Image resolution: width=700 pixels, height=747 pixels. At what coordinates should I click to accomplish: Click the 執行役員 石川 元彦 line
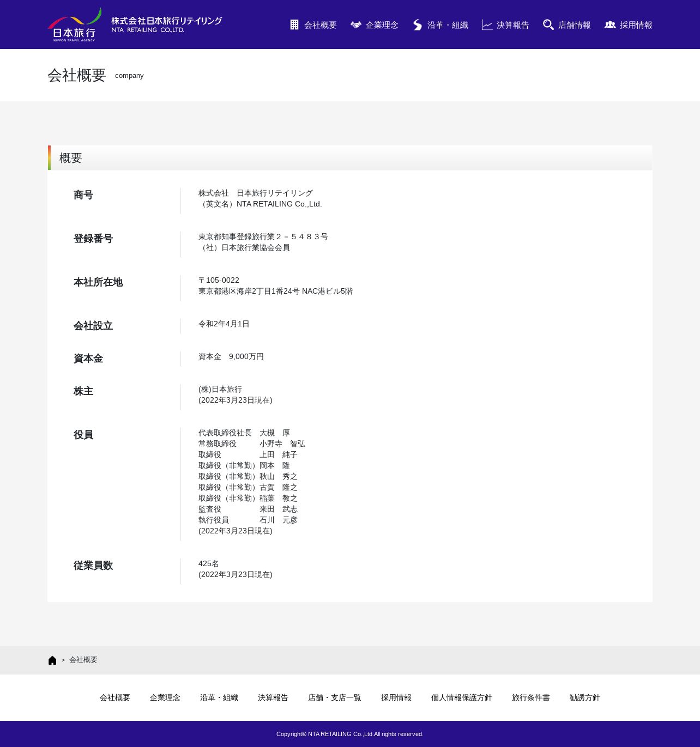click(248, 520)
